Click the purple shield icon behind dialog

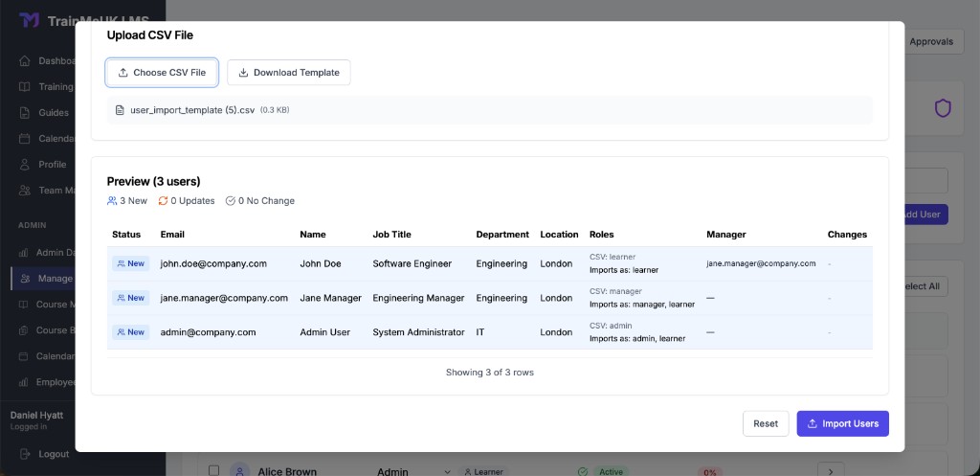tap(943, 109)
